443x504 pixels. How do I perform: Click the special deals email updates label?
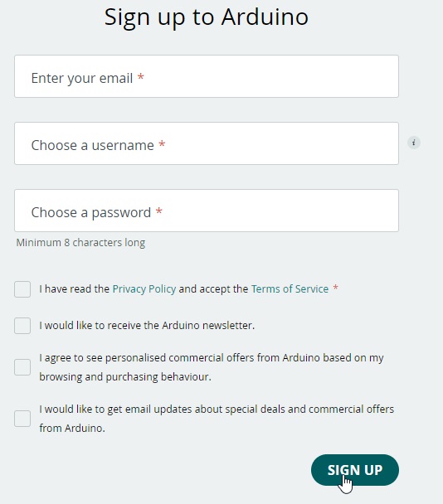coord(217,419)
